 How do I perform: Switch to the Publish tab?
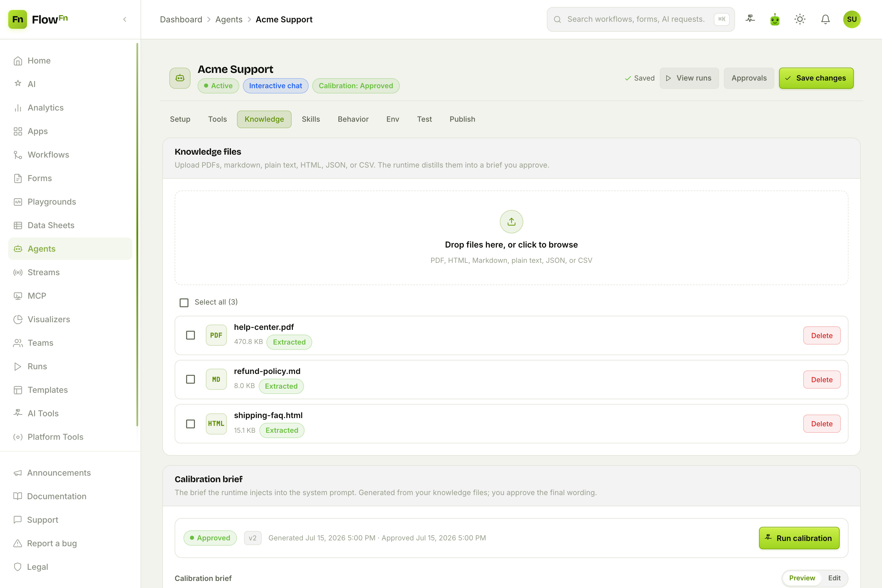[x=462, y=119]
